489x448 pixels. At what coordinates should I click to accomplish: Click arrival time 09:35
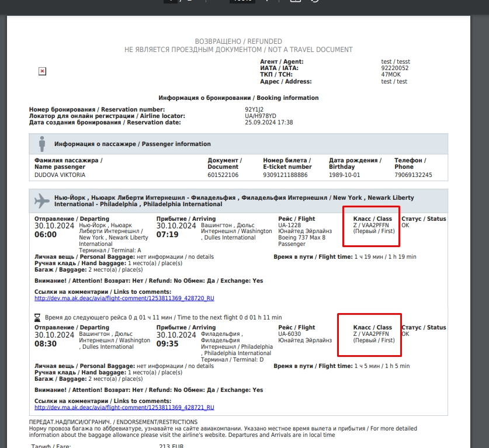point(168,344)
